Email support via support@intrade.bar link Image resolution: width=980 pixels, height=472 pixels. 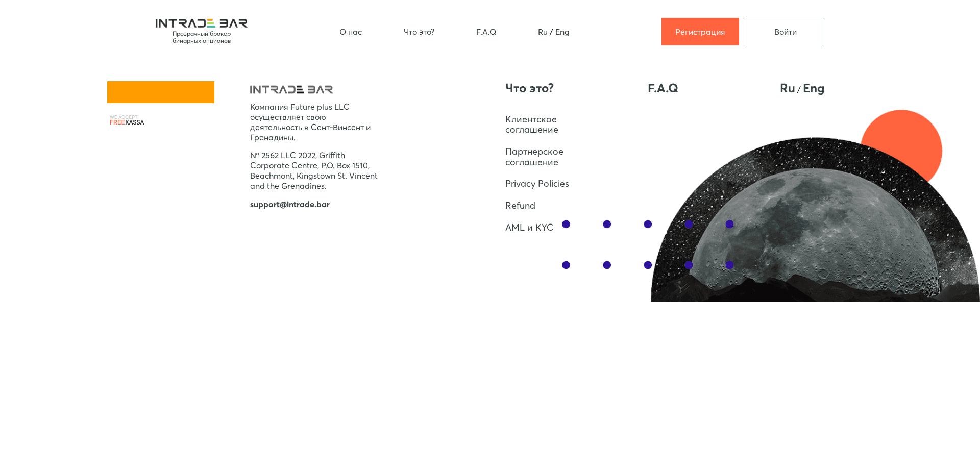coord(289,204)
